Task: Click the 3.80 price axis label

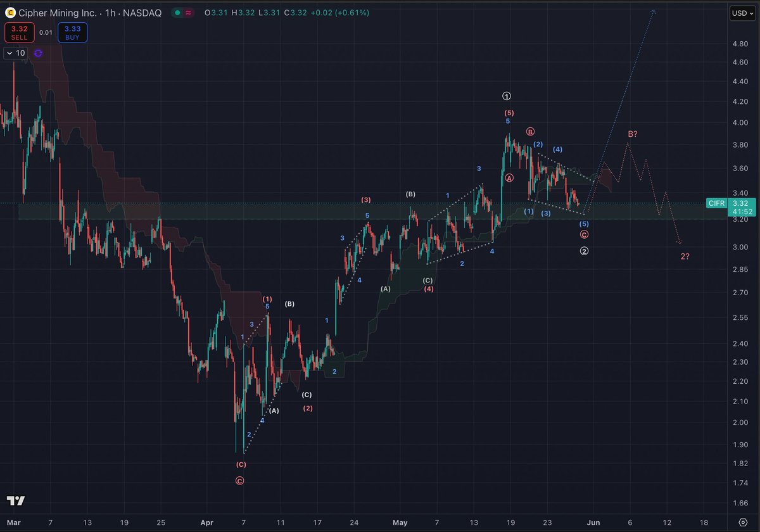Action: tap(741, 144)
